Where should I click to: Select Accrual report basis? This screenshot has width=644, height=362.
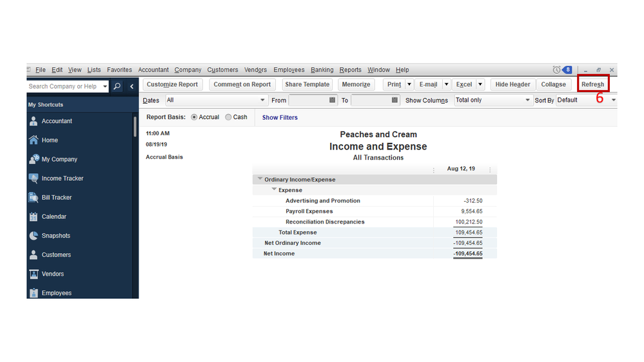(x=194, y=117)
